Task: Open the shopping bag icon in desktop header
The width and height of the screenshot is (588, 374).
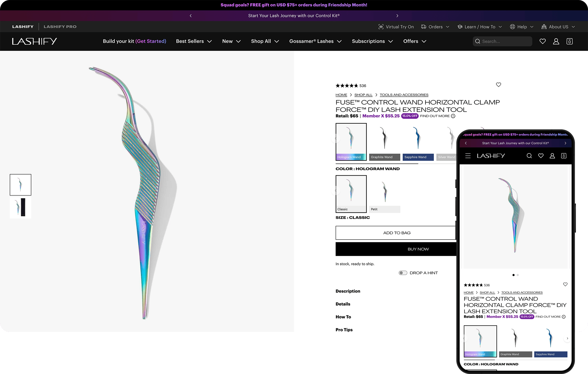Action: pos(569,41)
